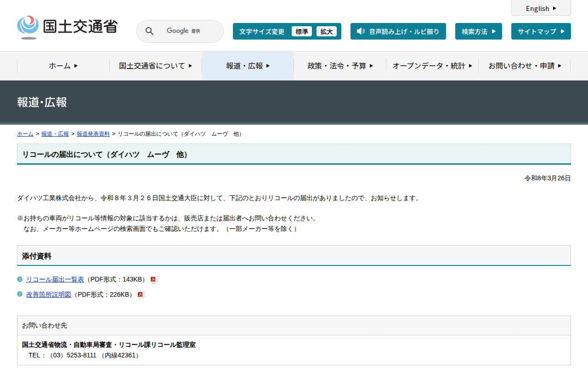Set text size to 標準
The height and width of the screenshot is (368, 588).
(302, 31)
